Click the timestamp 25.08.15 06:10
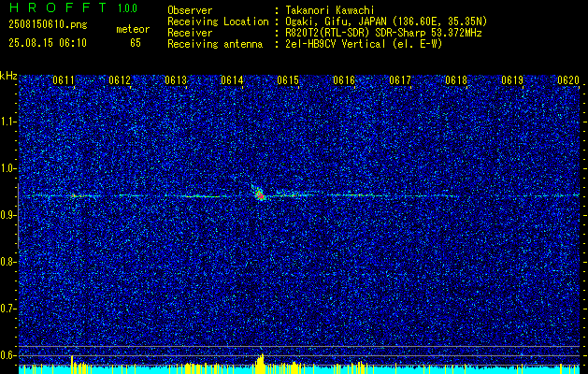Image resolution: width=588 pixels, height=374 pixels. pos(48,43)
